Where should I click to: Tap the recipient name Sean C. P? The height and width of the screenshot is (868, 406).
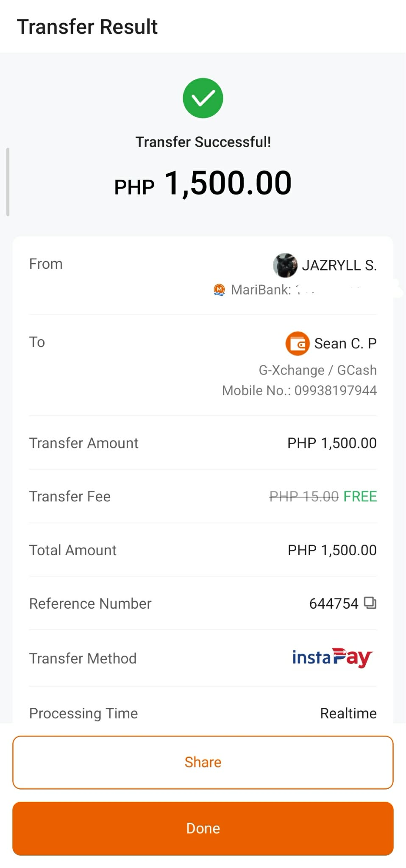tap(345, 343)
